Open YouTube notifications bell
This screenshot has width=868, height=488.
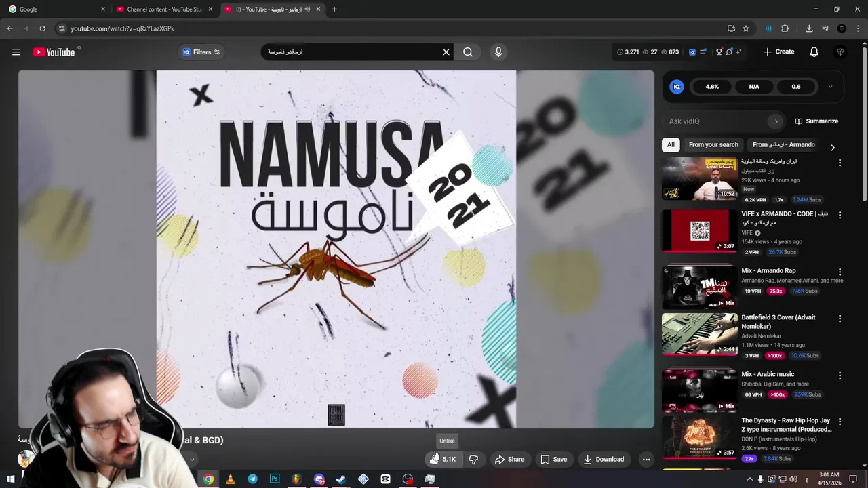point(814,52)
